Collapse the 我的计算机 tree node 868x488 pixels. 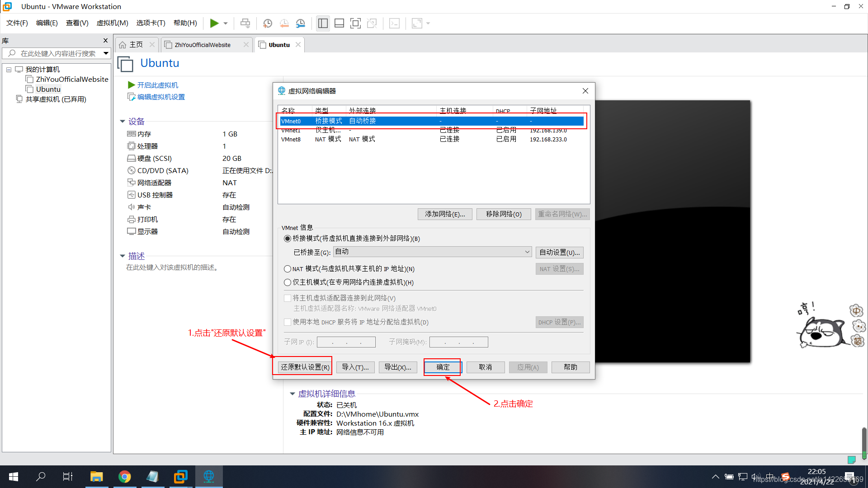tap(9, 70)
